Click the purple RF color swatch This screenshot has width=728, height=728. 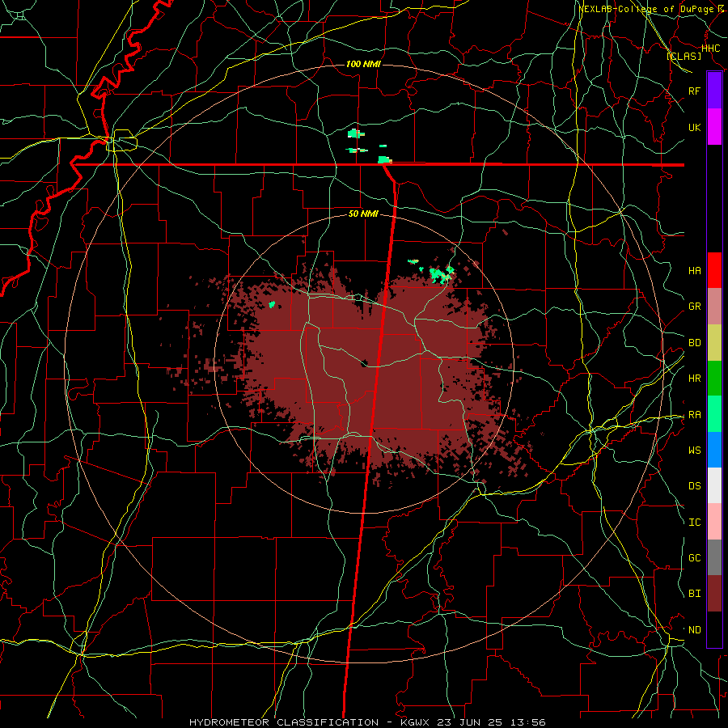[x=714, y=91]
